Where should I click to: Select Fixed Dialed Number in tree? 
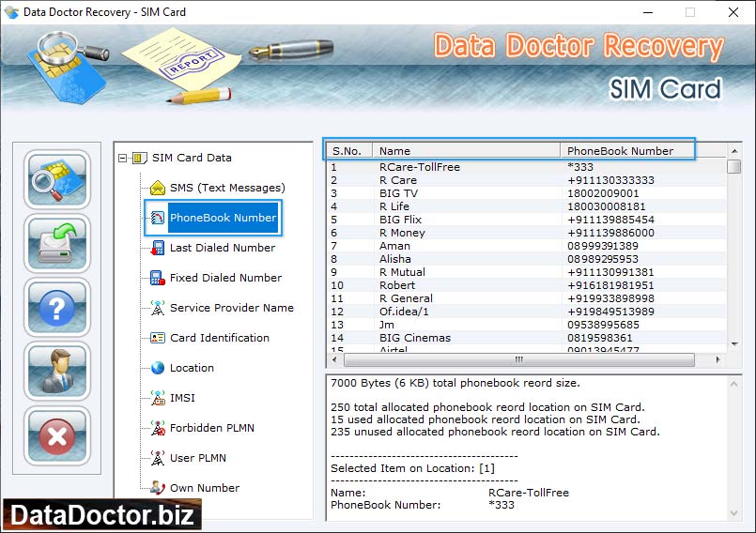click(225, 278)
